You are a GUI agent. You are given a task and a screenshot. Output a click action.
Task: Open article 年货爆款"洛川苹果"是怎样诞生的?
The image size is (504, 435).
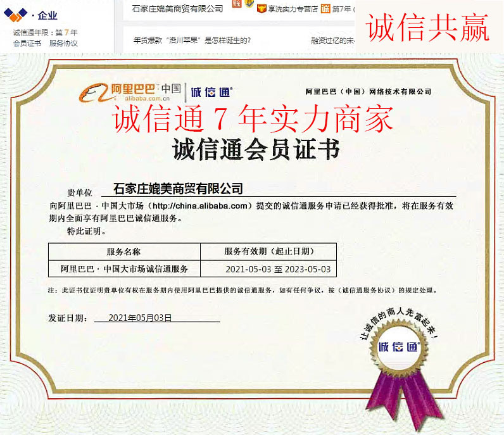coord(192,41)
